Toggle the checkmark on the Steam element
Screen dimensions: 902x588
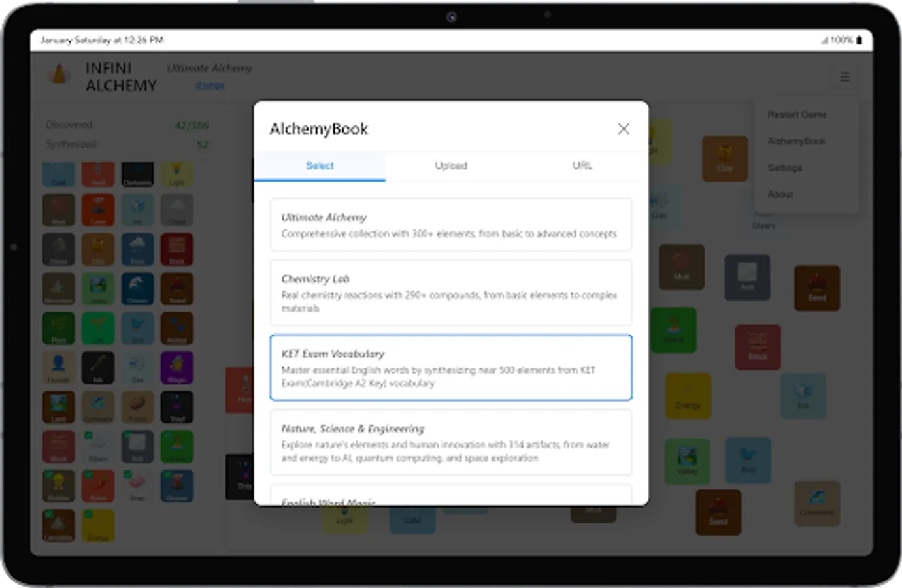(x=88, y=433)
